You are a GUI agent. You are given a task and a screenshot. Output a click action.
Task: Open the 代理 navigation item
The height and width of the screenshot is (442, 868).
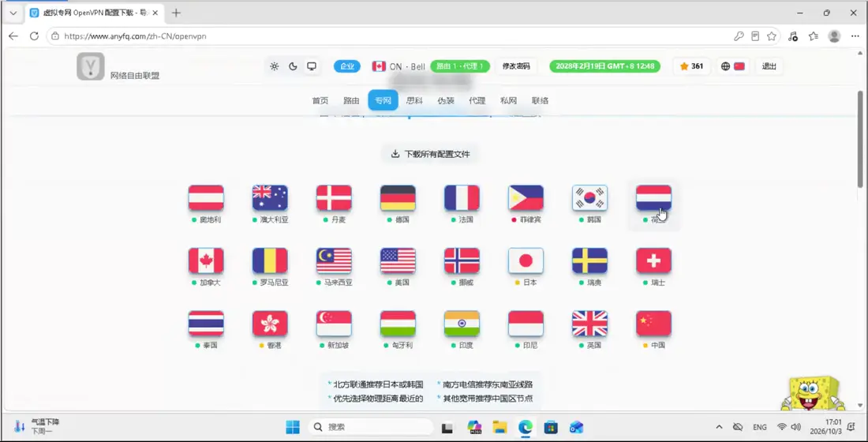point(477,101)
